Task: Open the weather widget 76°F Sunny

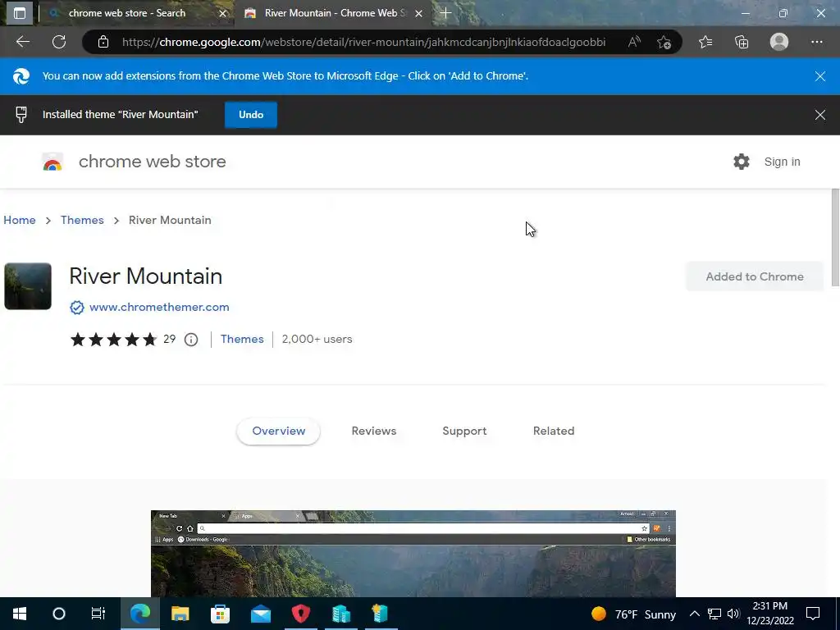Action: coord(633,614)
